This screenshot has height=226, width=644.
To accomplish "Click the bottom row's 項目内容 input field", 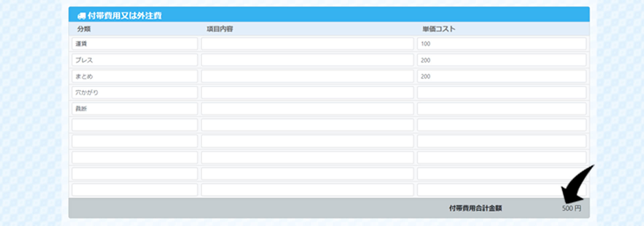I will coord(307,190).
